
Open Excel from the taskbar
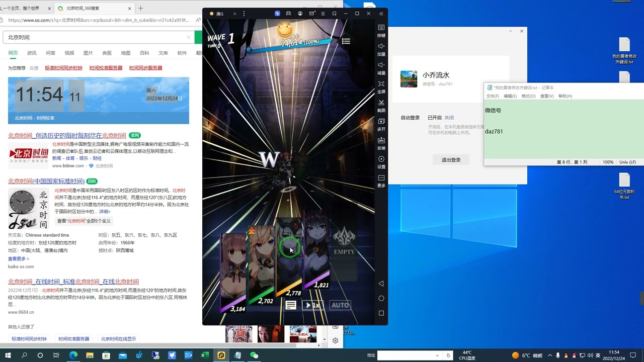(205, 355)
